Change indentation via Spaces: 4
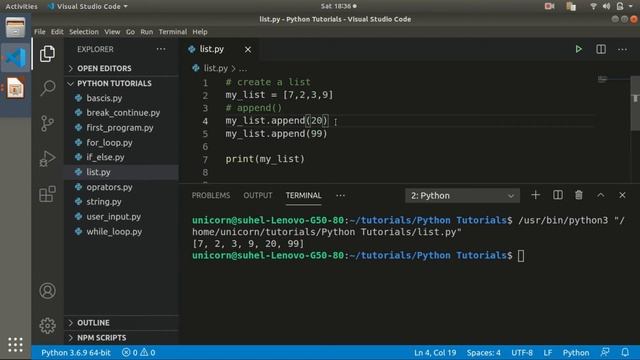The image size is (640, 360). [484, 352]
